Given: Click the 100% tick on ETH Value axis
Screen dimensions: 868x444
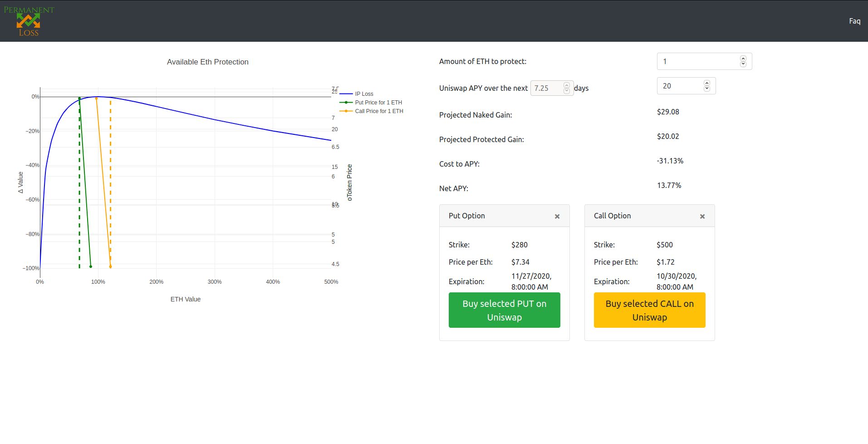Looking at the screenshot, I should click(98, 282).
